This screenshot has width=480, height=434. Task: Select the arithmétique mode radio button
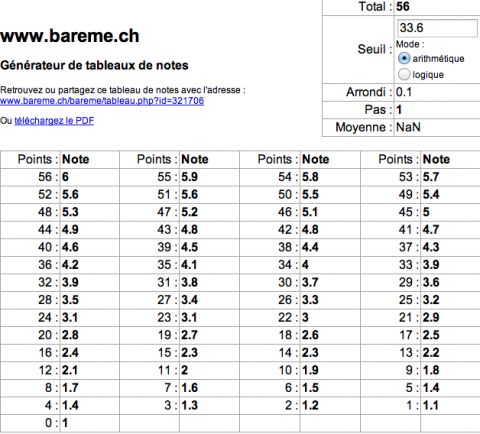coord(404,59)
